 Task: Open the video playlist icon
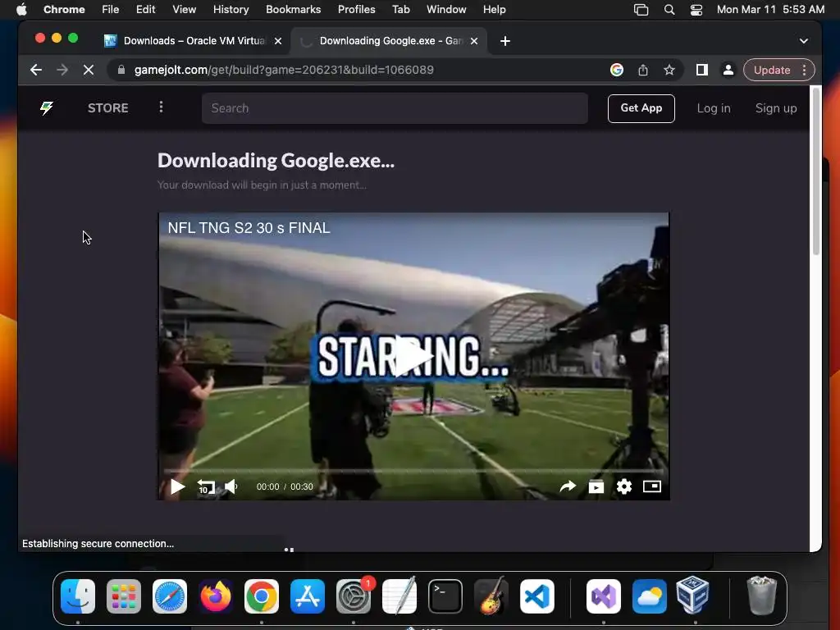596,486
